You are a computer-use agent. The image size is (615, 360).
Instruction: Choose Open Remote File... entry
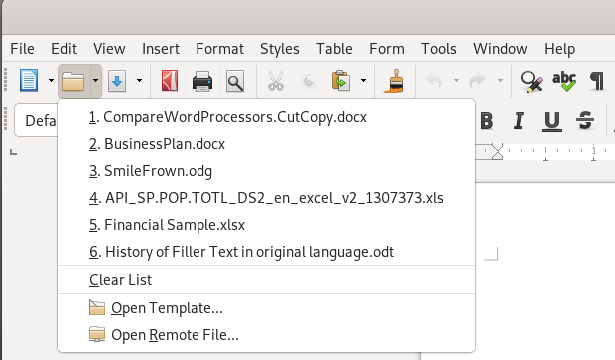click(266, 335)
